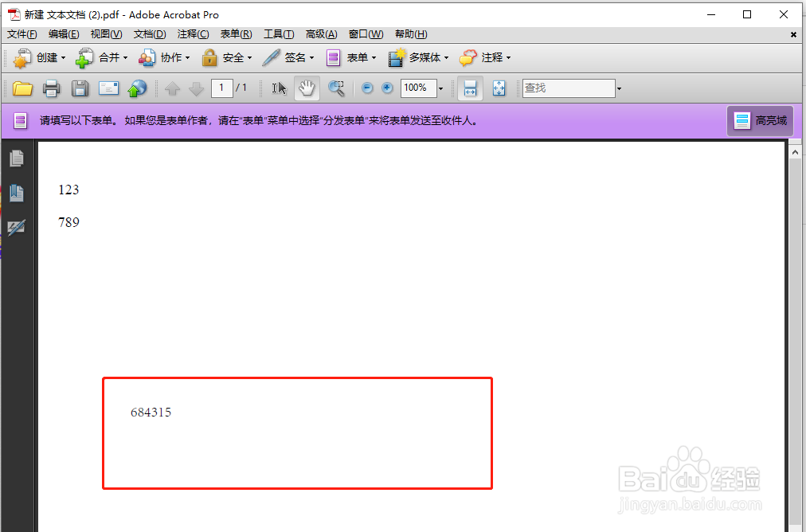Open the 注释(C) menu
This screenshot has height=532, width=806.
194,34
